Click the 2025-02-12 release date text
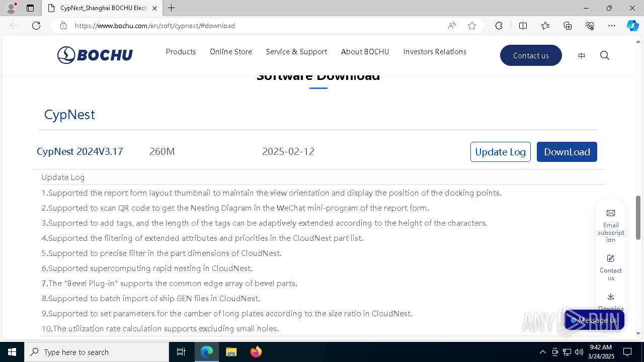Viewport: 644px width, 362px height. tap(288, 151)
